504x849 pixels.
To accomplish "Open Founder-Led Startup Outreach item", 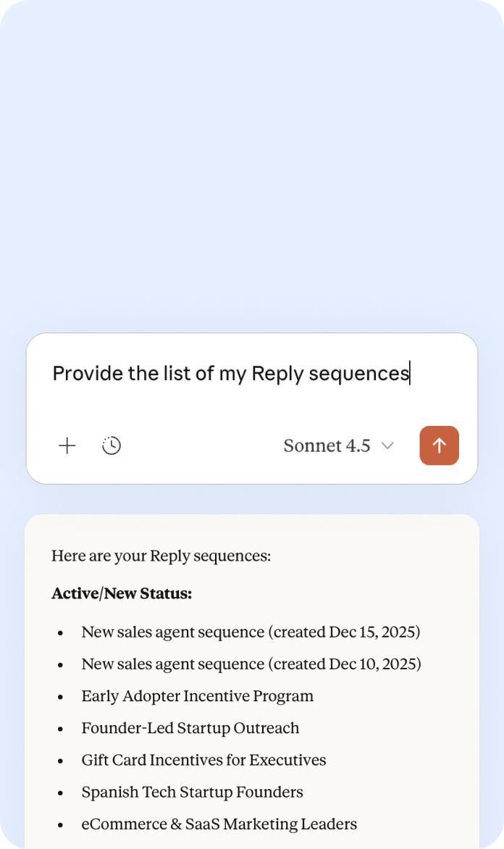I will tap(190, 728).
